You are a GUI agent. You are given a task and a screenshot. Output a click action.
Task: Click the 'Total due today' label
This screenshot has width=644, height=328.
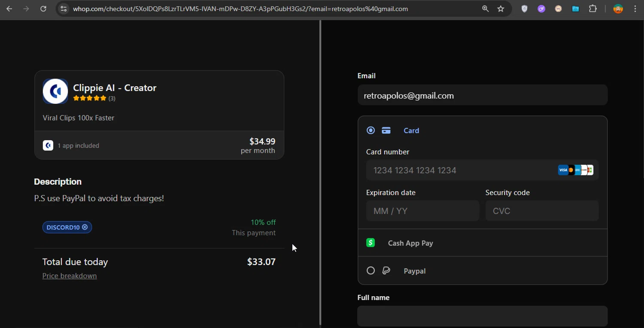(x=75, y=262)
